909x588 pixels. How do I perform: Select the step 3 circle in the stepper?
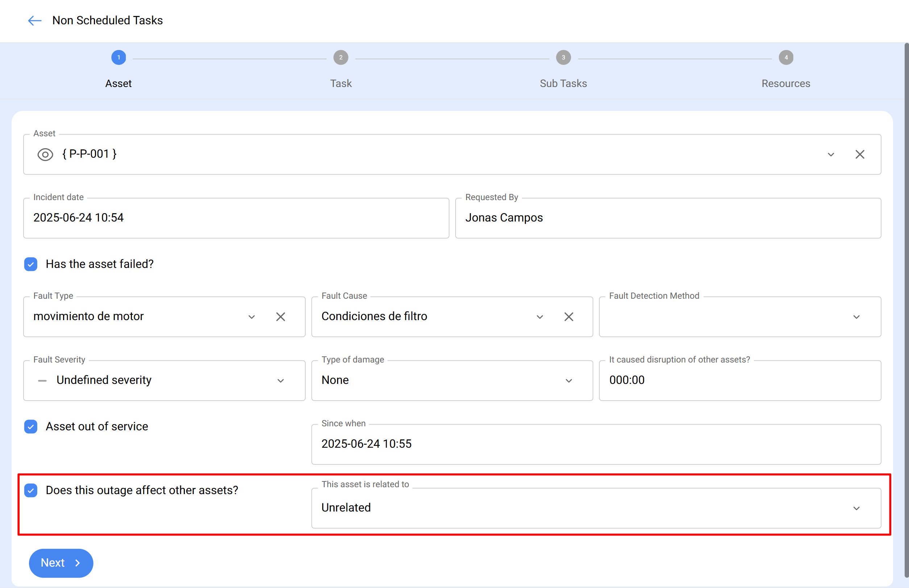(x=563, y=57)
